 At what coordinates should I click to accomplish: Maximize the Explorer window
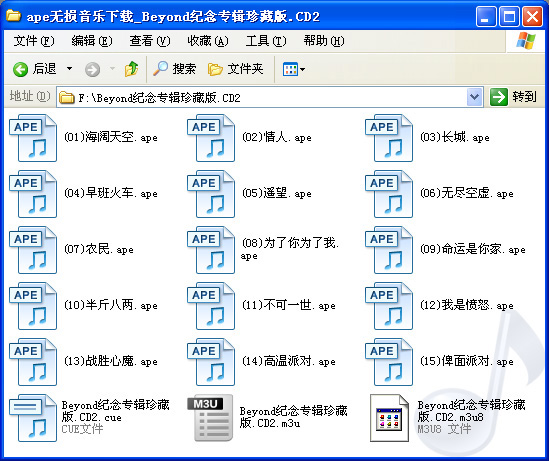(x=509, y=16)
